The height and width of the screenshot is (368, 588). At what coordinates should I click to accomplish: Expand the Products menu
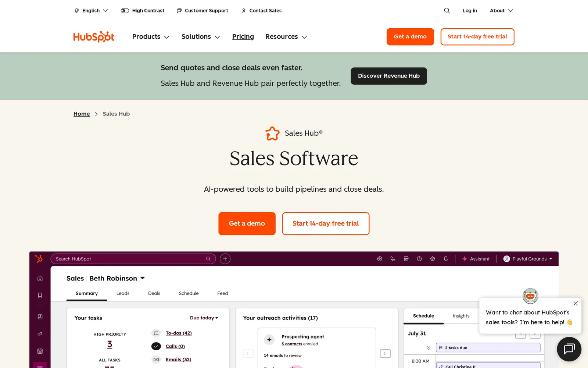(x=151, y=36)
